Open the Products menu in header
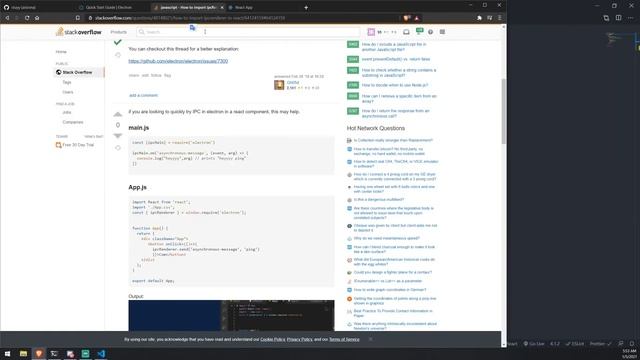 click(x=118, y=32)
